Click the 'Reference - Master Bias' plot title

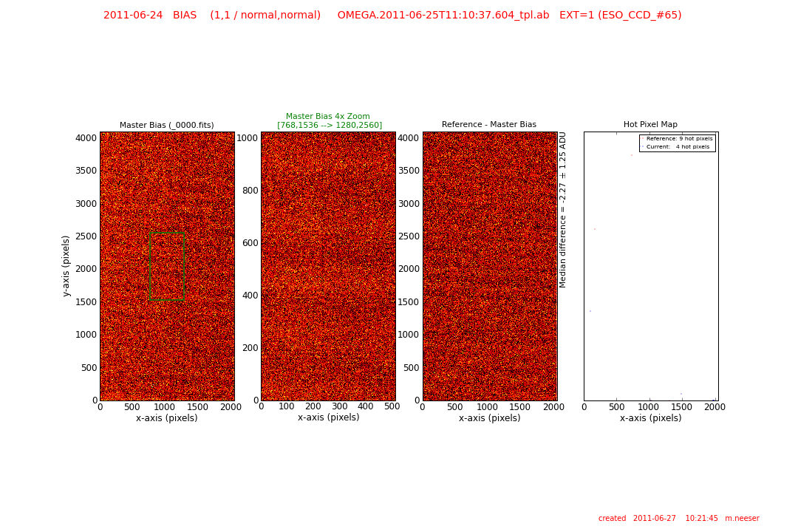489,125
